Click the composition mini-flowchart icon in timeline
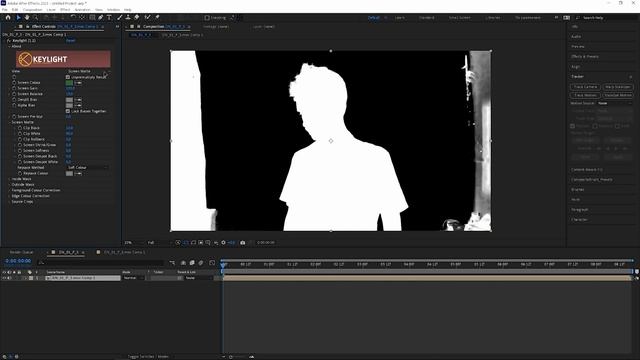640x360 pixels. click(x=172, y=263)
